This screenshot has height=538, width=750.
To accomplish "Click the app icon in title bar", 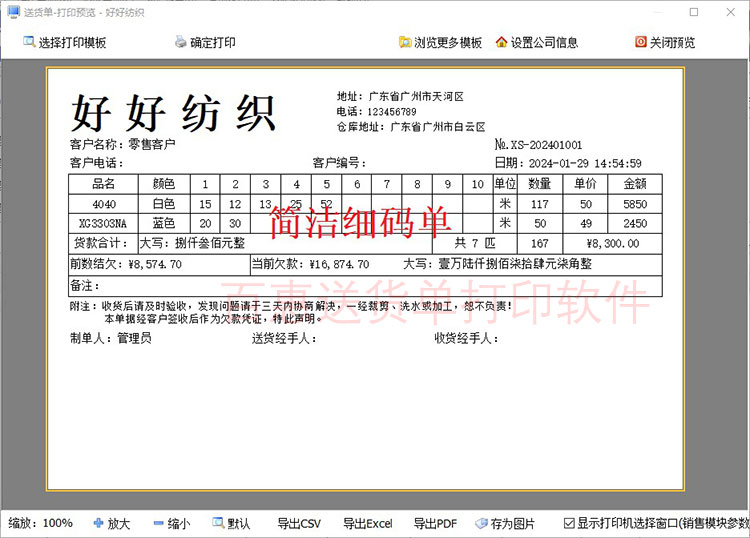I will pyautogui.click(x=12, y=12).
